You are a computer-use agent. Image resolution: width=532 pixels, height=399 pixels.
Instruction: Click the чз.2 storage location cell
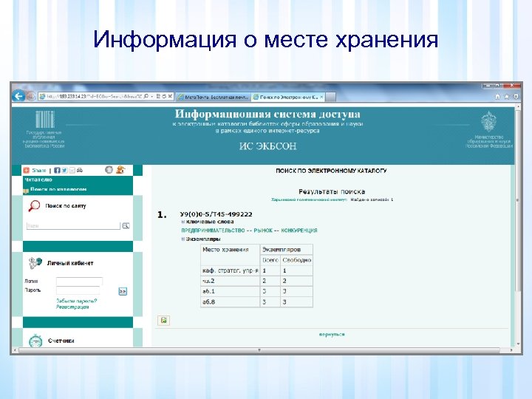pos(230,281)
